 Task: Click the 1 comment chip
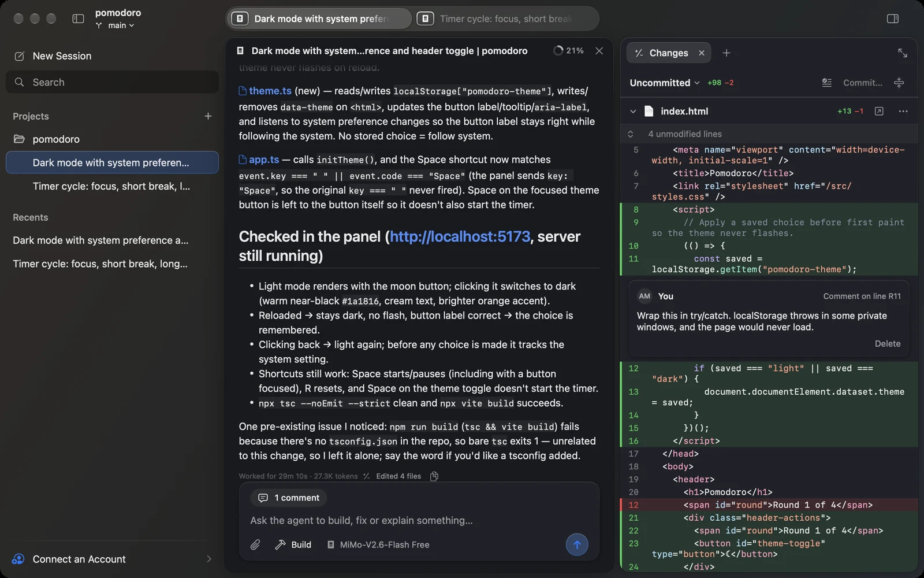(x=289, y=498)
